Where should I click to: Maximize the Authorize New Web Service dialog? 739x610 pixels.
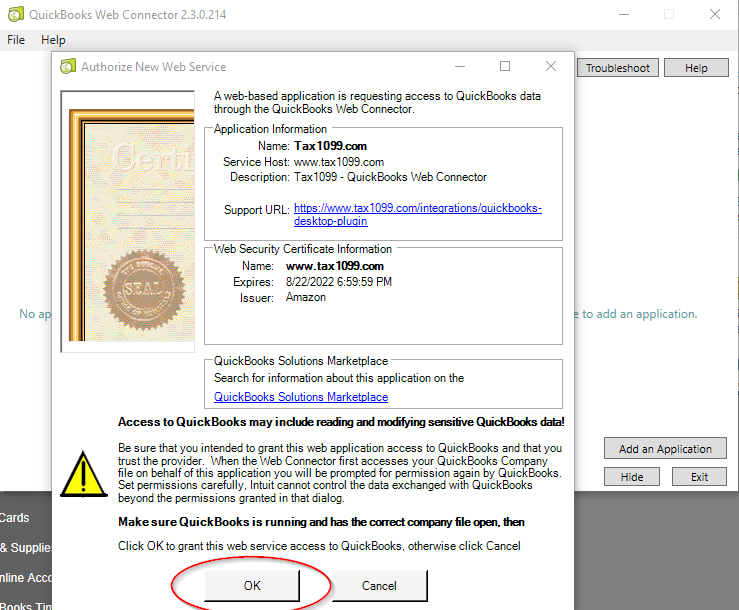coord(505,66)
